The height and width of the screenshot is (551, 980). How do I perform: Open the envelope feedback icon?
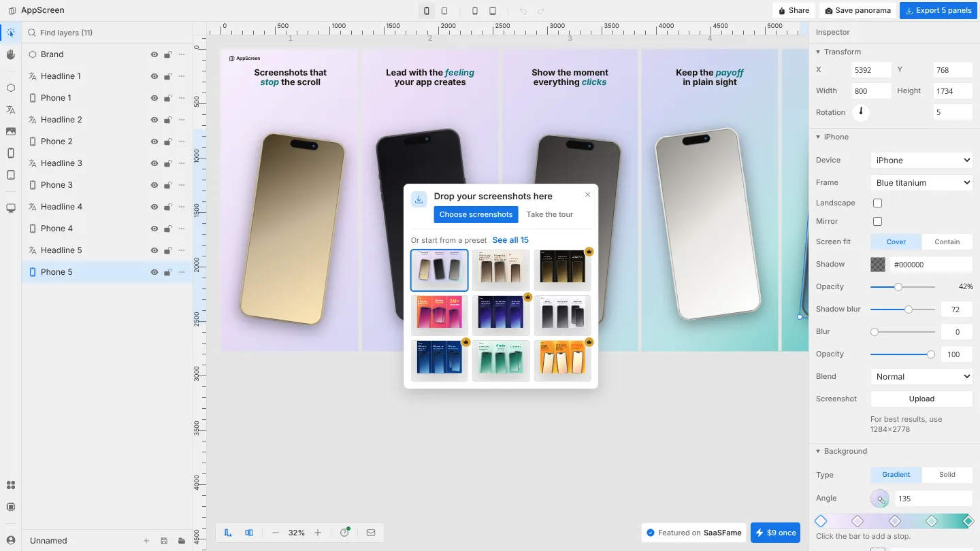click(371, 533)
